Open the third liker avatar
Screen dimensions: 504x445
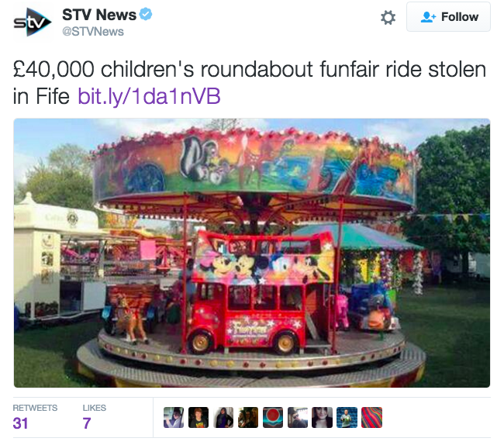pos(223,417)
